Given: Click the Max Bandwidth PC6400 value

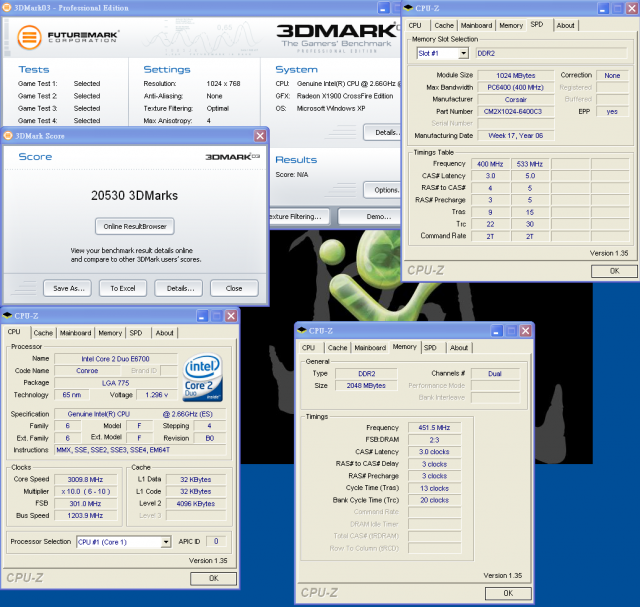Looking at the screenshot, I should click(516, 87).
